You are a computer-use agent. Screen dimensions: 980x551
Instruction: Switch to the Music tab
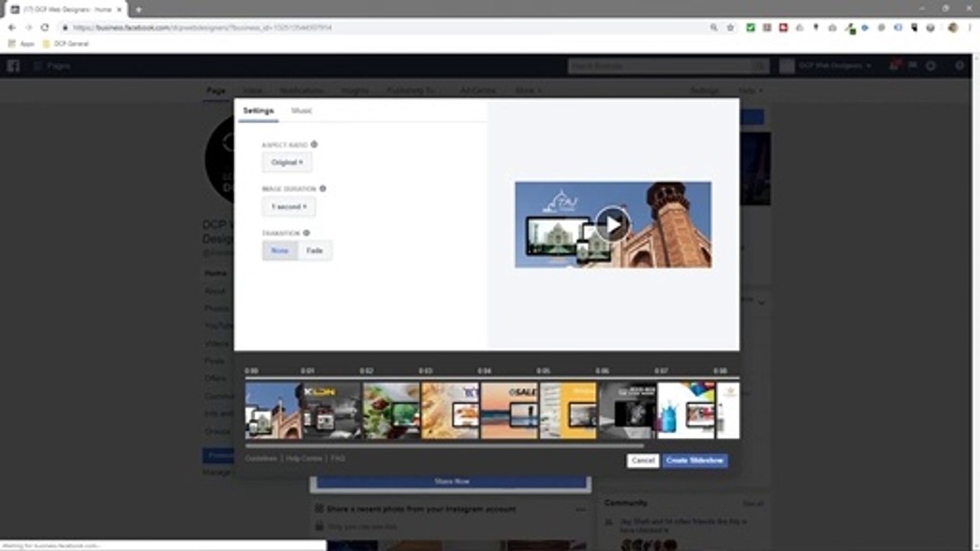pyautogui.click(x=302, y=111)
